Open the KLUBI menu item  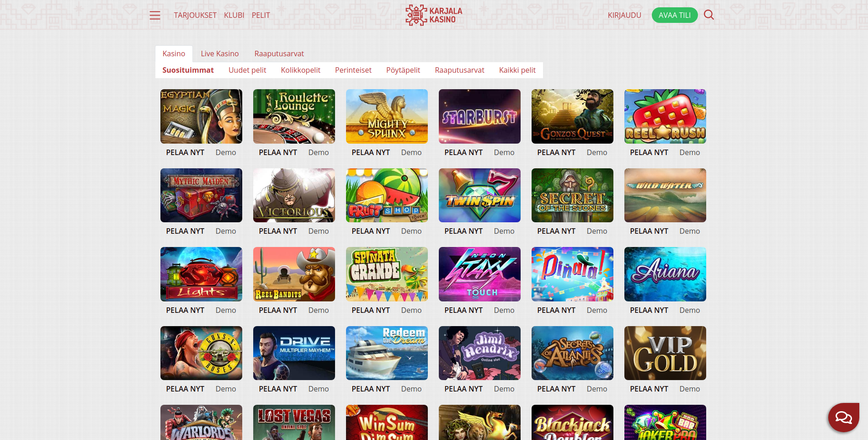(234, 15)
